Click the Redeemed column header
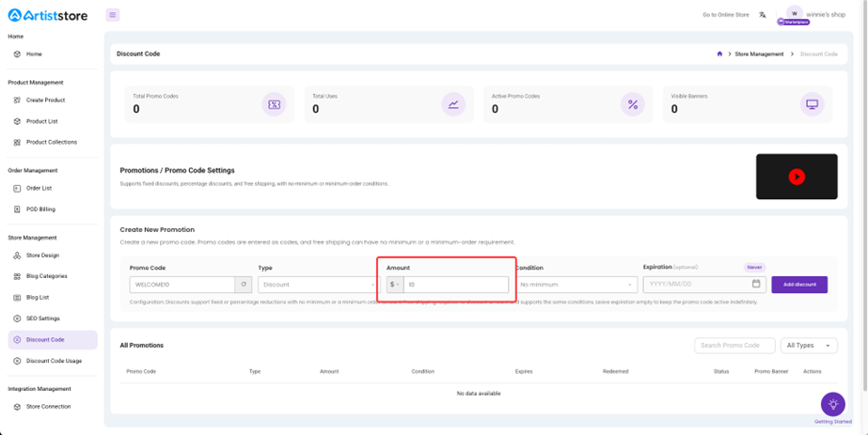 pos(616,371)
